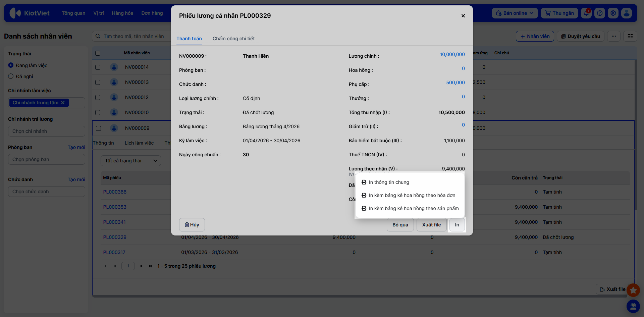Click the orange star feedback button
Viewport: 644px width, 317px height.
633,290
